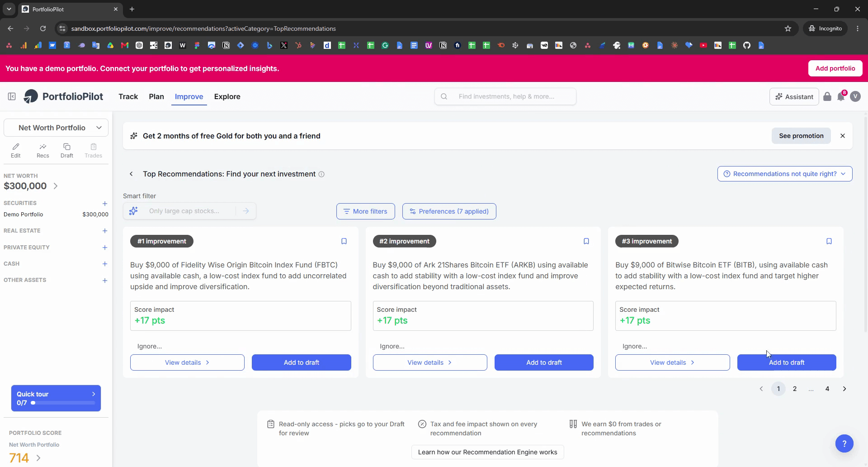This screenshot has width=868, height=467.
Task: Open the Track tab
Action: tap(128, 96)
